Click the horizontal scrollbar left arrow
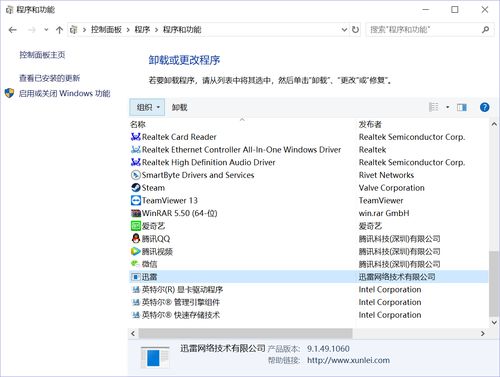 [133, 333]
